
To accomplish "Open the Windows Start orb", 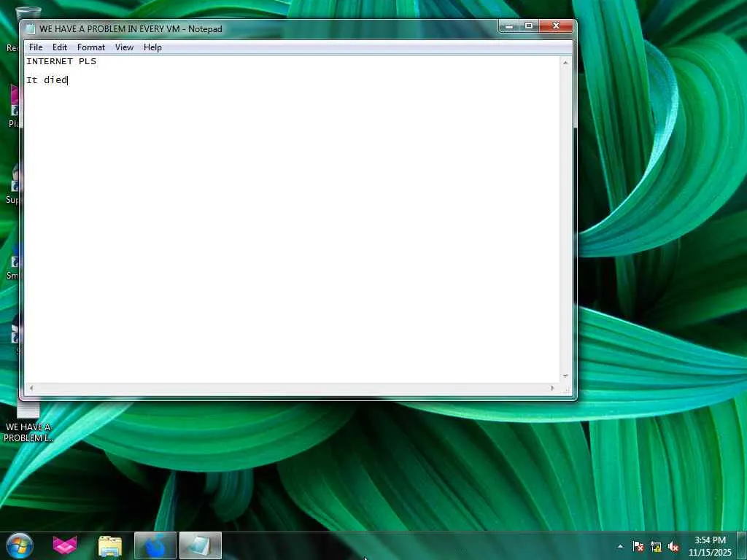I will tap(20, 545).
